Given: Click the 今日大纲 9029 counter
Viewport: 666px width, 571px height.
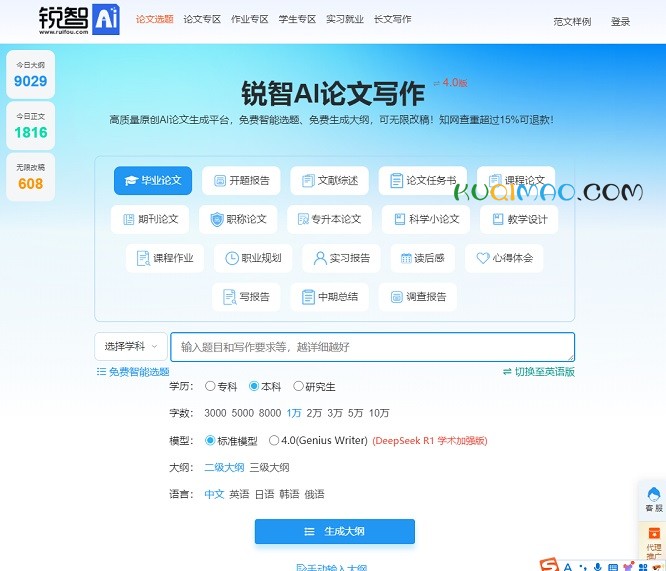Looking at the screenshot, I should (31, 74).
